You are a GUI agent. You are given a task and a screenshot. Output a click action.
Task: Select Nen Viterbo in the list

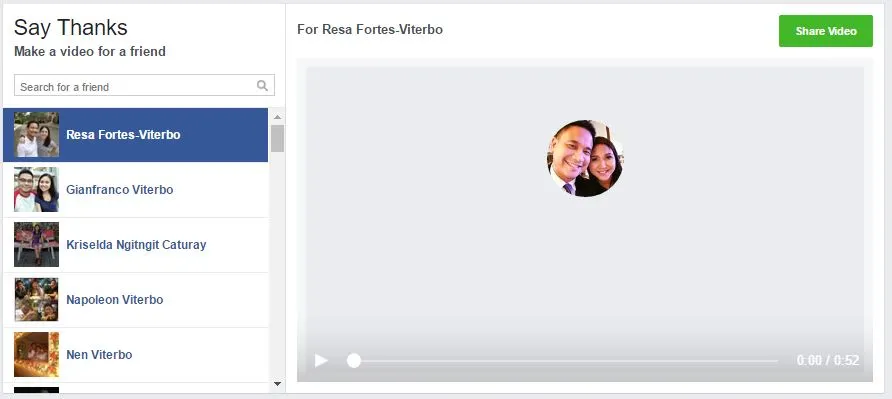tap(135, 355)
